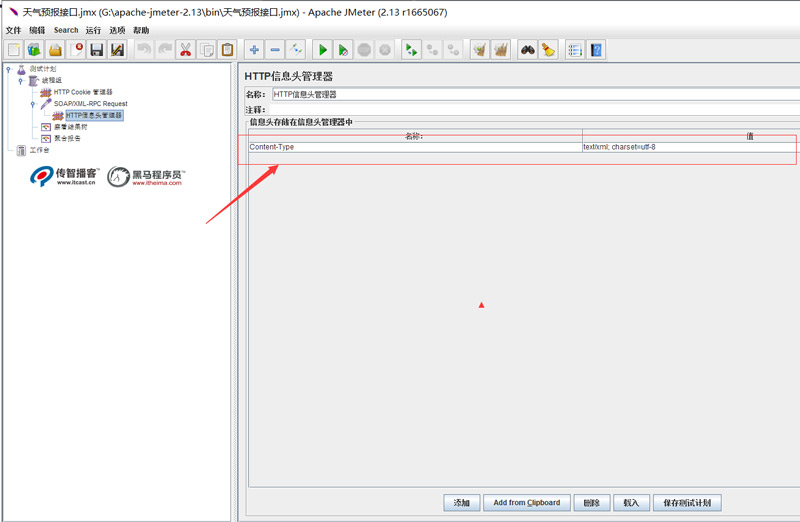Collapse all nodes with minus icon

coord(275,50)
